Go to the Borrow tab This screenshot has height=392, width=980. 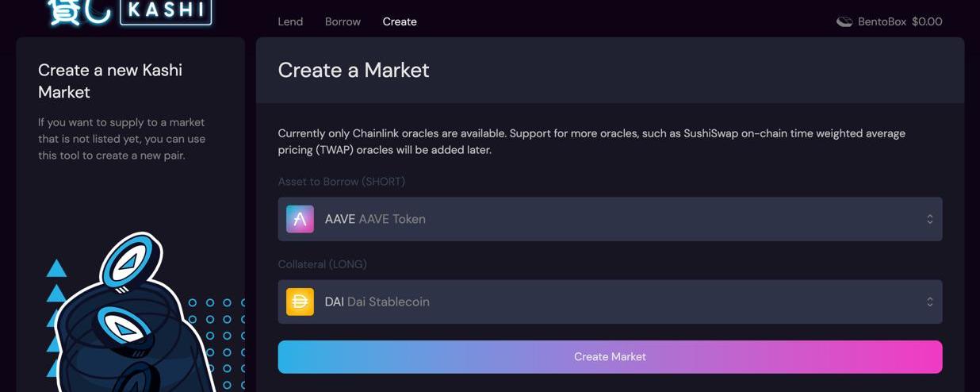pyautogui.click(x=343, y=21)
